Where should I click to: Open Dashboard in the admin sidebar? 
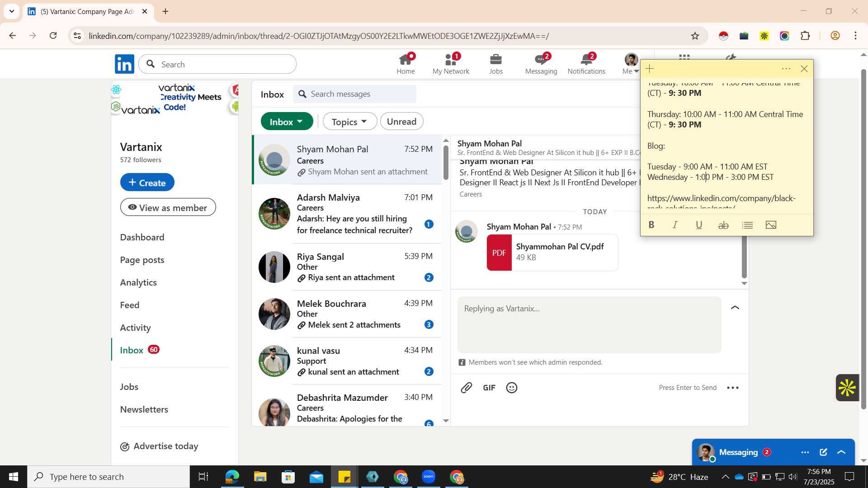pyautogui.click(x=142, y=237)
